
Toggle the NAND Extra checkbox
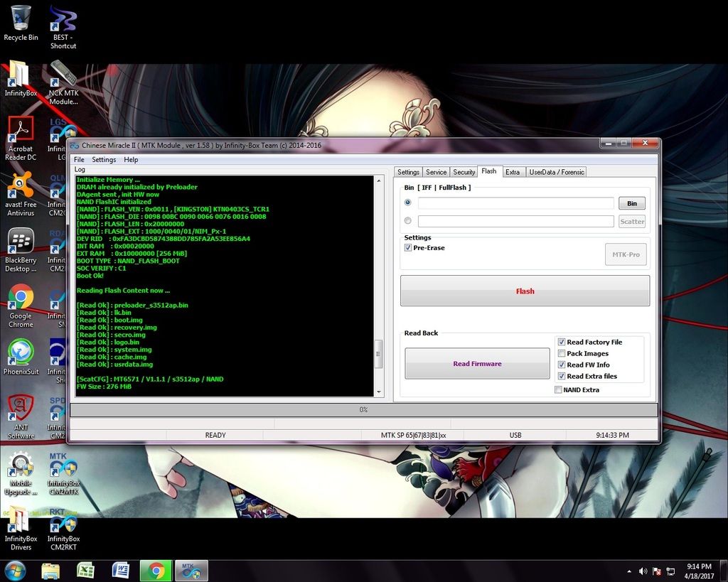(x=558, y=390)
